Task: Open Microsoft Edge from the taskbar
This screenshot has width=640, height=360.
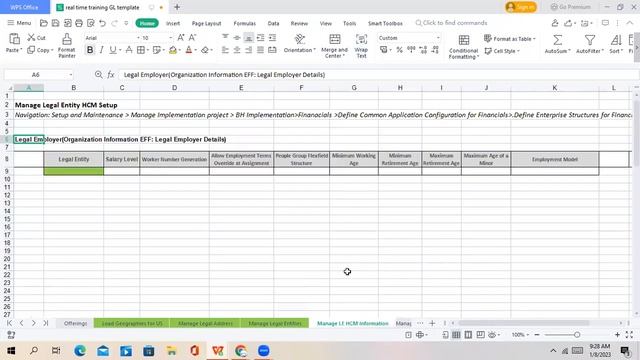Action: [x=80, y=351]
